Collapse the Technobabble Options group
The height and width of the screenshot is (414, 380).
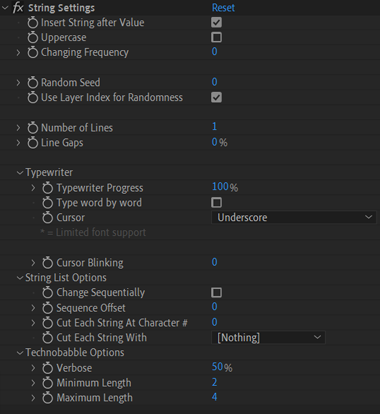(20, 353)
